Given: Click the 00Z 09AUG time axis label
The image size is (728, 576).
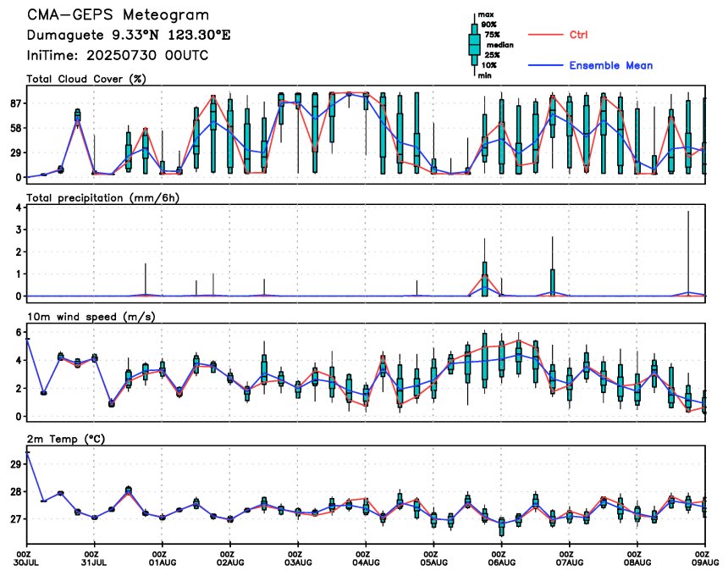Looking at the screenshot, I should [x=705, y=558].
